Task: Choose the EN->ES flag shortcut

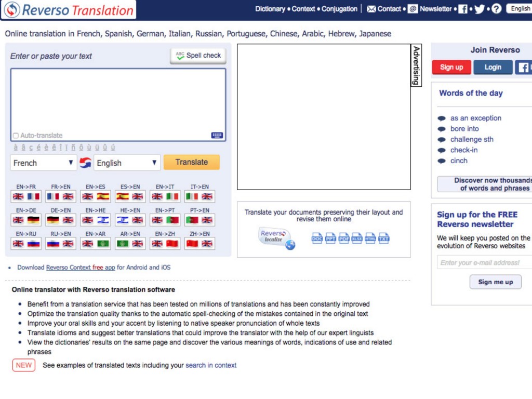Action: pos(96,196)
